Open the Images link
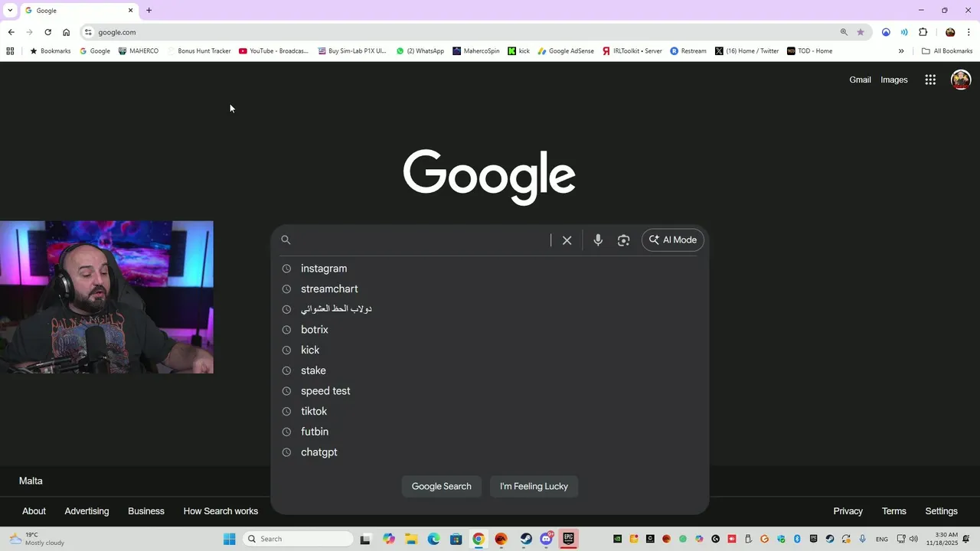 tap(893, 80)
